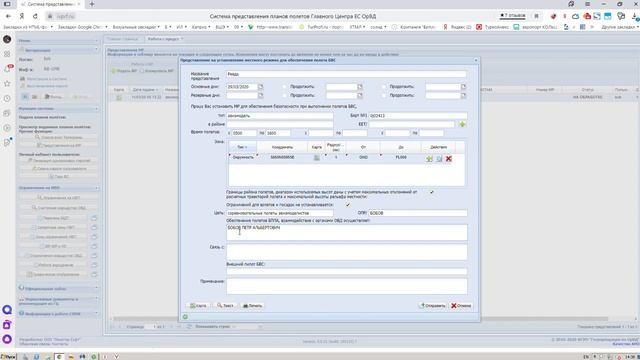The image size is (640, 360).
Task: Open a new browser tab with plus
Action: coord(92,4)
